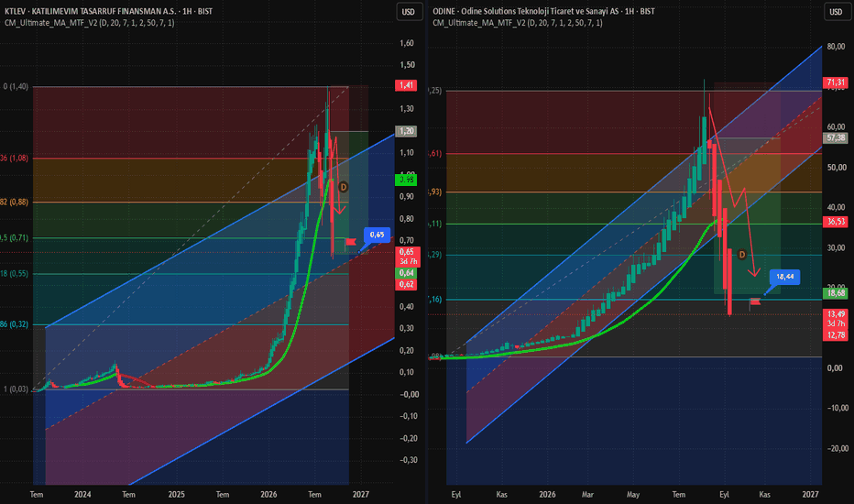Click Mar on the ODINE time axis
854x504 pixels.
point(587,495)
